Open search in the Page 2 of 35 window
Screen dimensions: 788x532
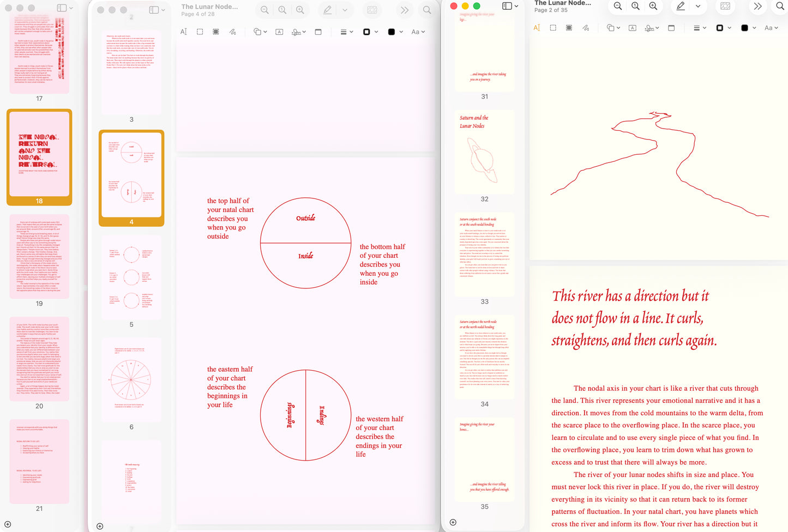pyautogui.click(x=780, y=6)
